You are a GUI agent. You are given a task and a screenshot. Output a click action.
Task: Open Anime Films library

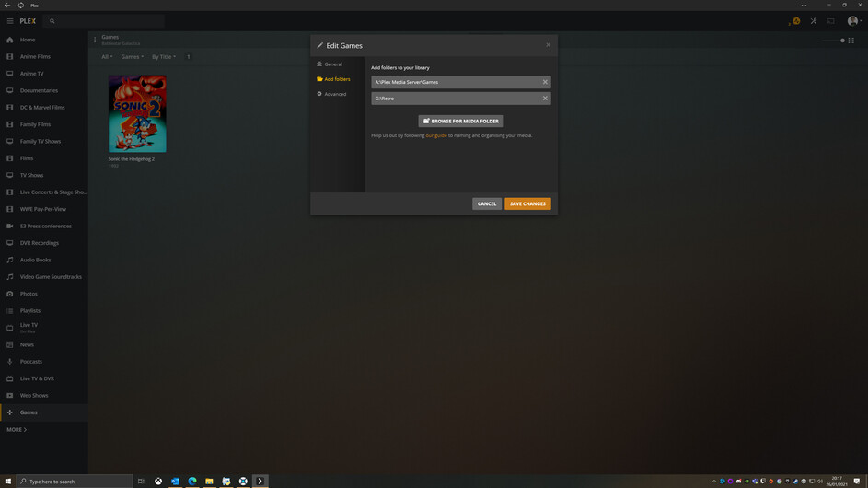35,56
